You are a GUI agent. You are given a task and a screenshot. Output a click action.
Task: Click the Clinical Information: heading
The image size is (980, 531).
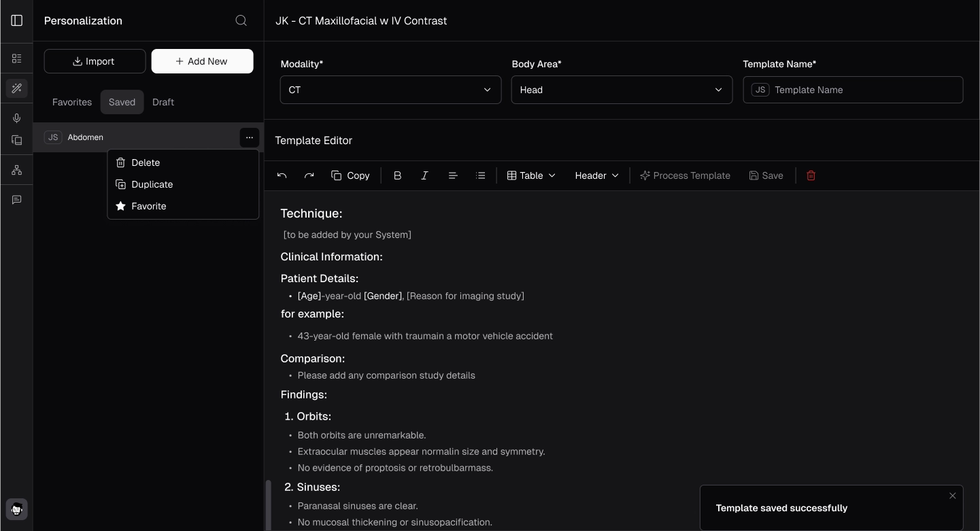[332, 256]
